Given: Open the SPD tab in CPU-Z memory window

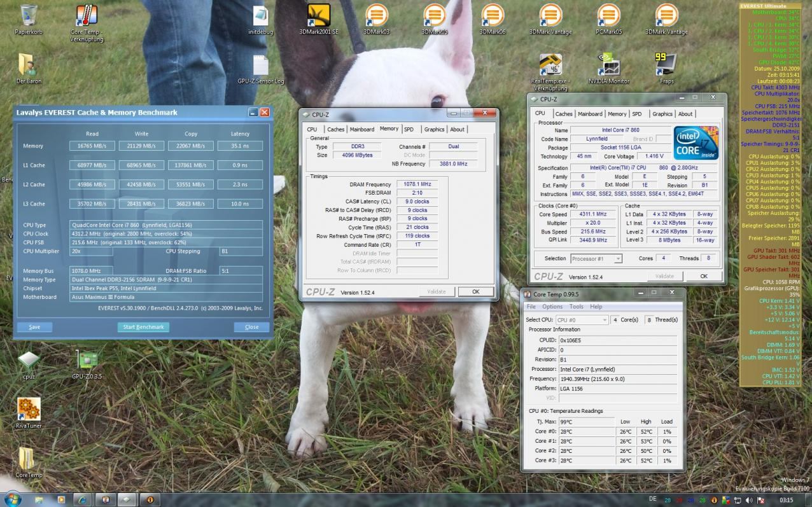Looking at the screenshot, I should [409, 129].
